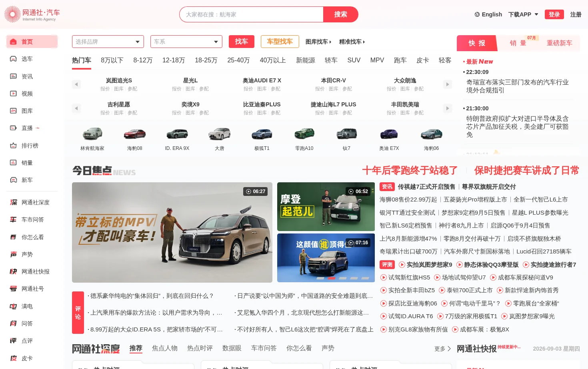Click the 登录 login button
Viewport: 588px width, 369px height.
(554, 14)
